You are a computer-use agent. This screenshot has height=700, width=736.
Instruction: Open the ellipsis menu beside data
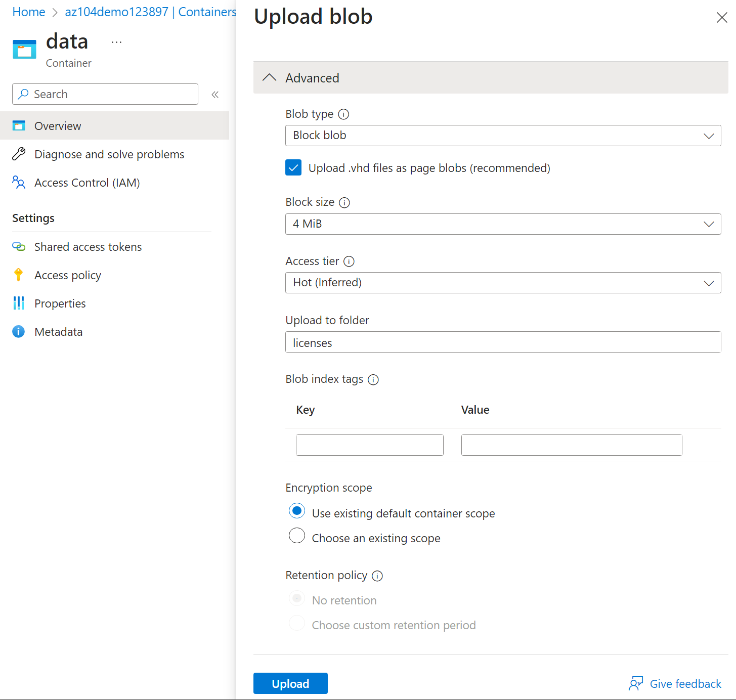(116, 42)
